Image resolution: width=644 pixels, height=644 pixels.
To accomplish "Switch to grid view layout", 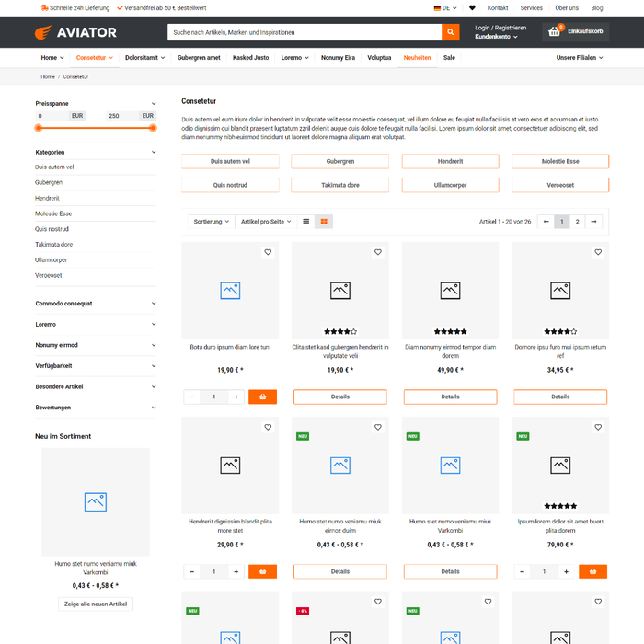I will (324, 222).
